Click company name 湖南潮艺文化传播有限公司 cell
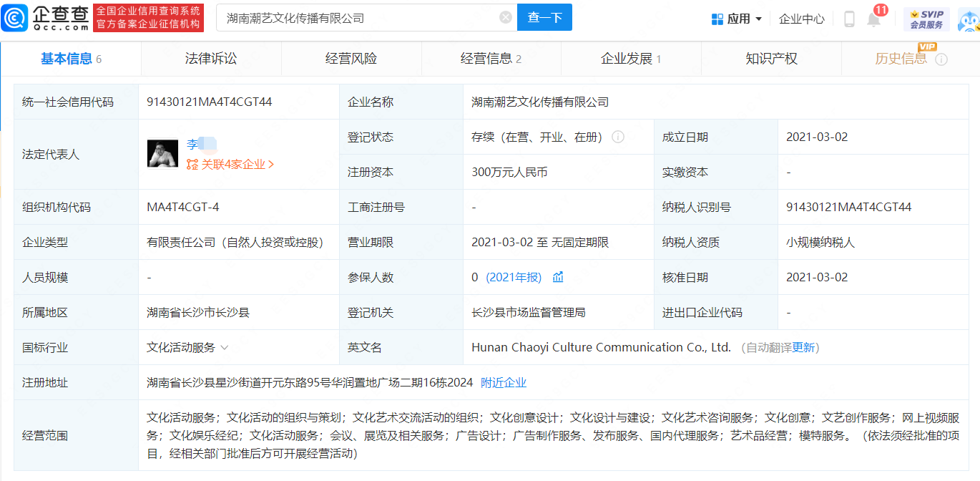Screen dimensions: 980x481 (x=540, y=102)
